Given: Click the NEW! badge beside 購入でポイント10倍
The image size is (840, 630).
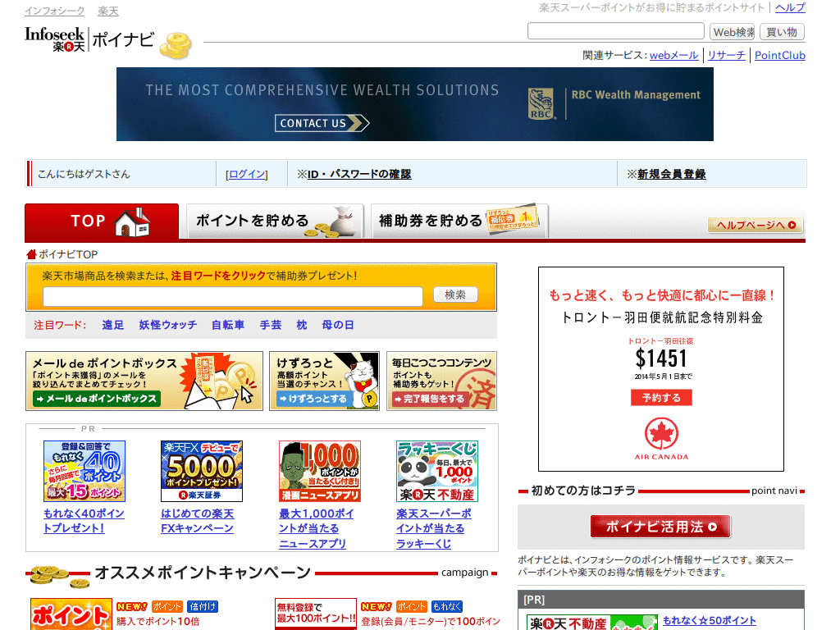Looking at the screenshot, I should coord(132,606).
